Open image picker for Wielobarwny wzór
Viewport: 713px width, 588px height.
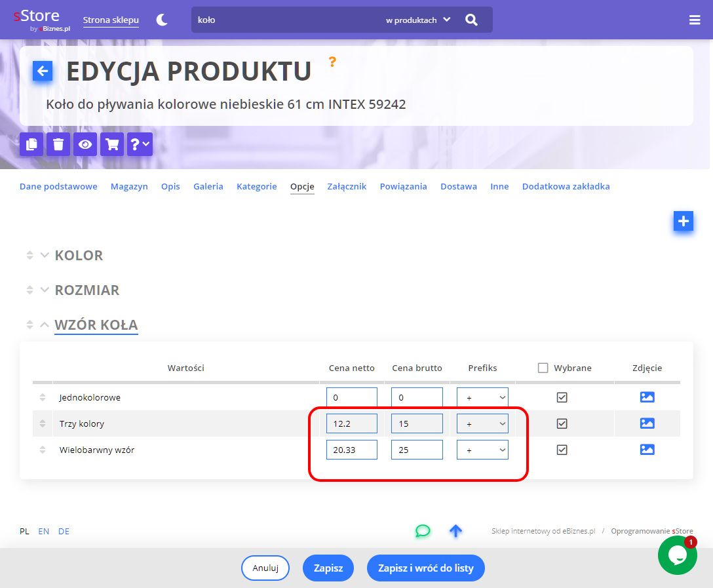[647, 450]
